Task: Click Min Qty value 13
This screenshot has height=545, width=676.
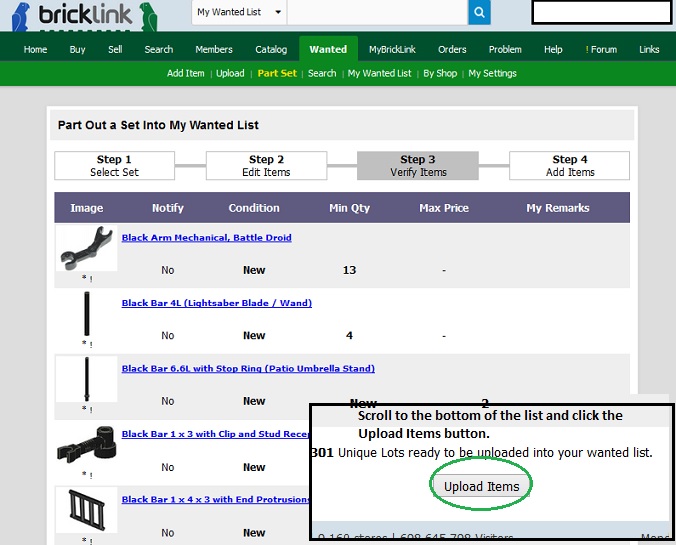Action: click(x=350, y=270)
